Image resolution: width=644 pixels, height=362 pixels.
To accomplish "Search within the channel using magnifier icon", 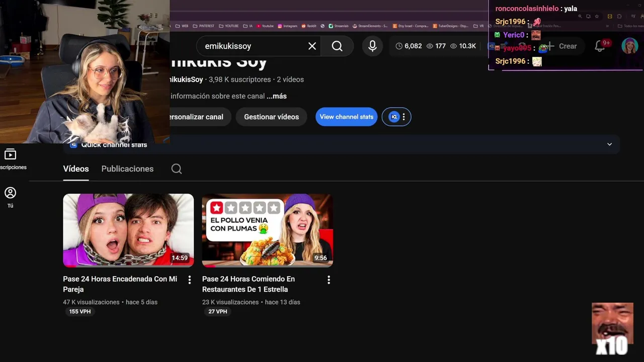I will (177, 169).
